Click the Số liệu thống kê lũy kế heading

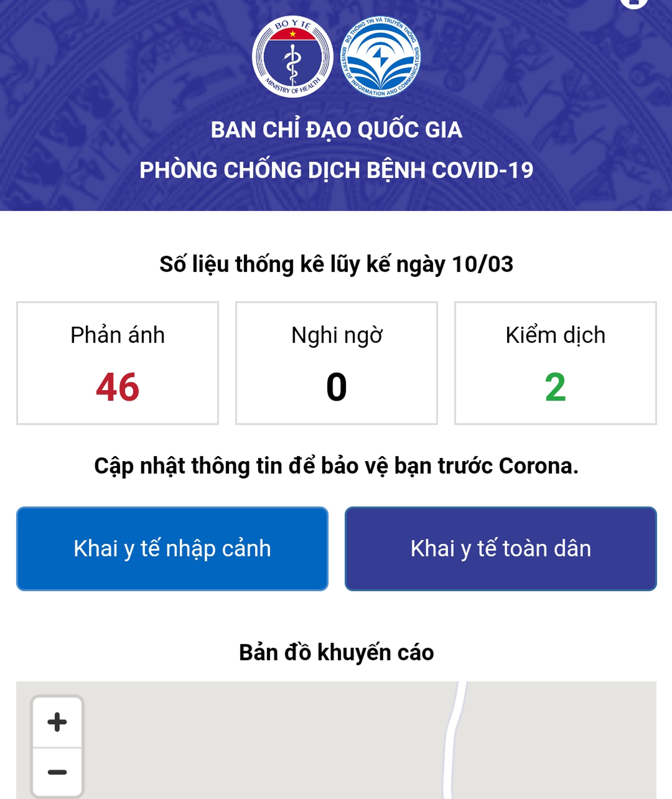point(336,264)
